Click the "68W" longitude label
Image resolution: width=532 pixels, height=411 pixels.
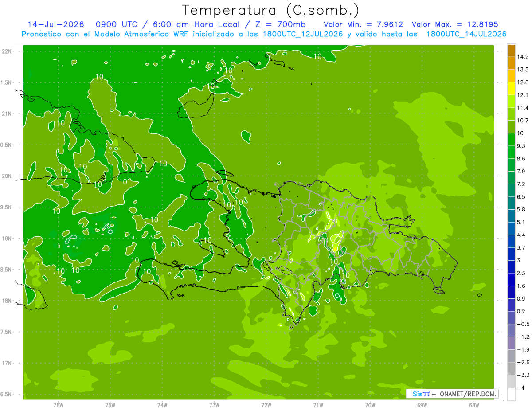tap(474, 405)
